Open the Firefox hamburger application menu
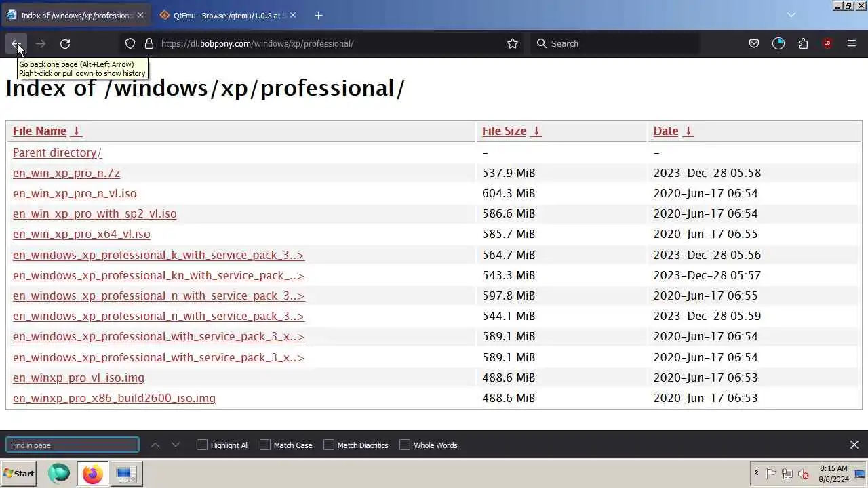868x488 pixels. pyautogui.click(x=852, y=43)
